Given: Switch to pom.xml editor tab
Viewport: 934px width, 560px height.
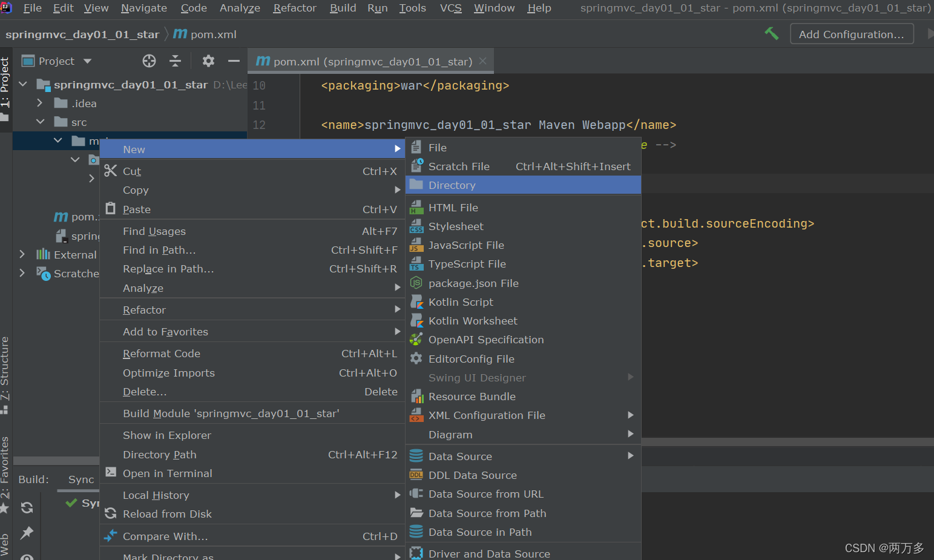Looking at the screenshot, I should [372, 61].
